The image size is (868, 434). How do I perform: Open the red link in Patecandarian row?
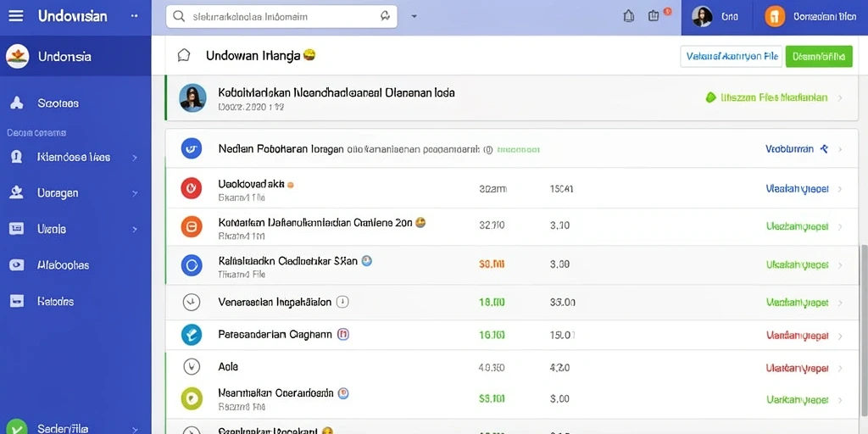click(x=797, y=336)
